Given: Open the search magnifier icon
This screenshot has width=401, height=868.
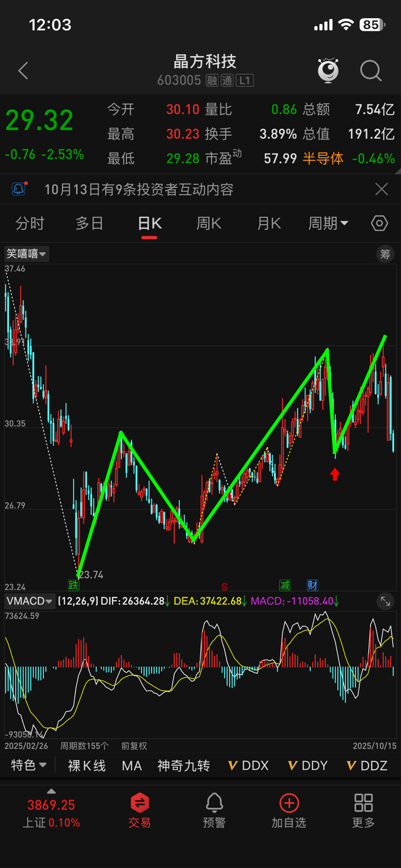Looking at the screenshot, I should pos(371,70).
